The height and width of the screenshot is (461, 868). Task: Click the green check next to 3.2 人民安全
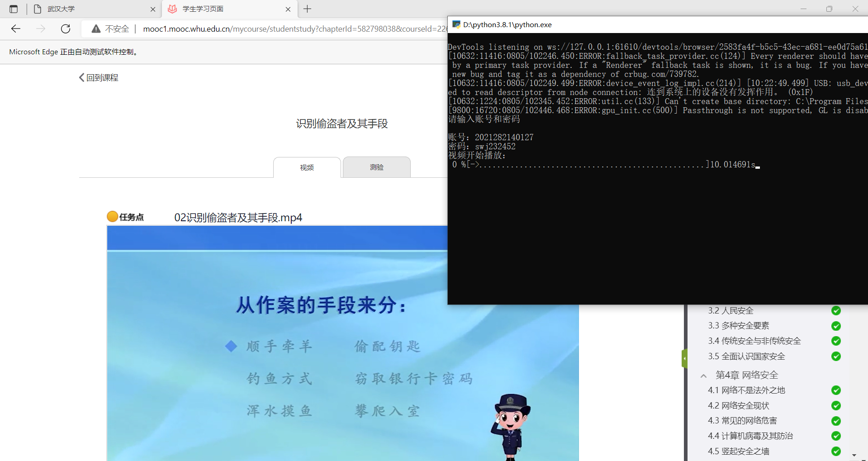click(x=836, y=311)
